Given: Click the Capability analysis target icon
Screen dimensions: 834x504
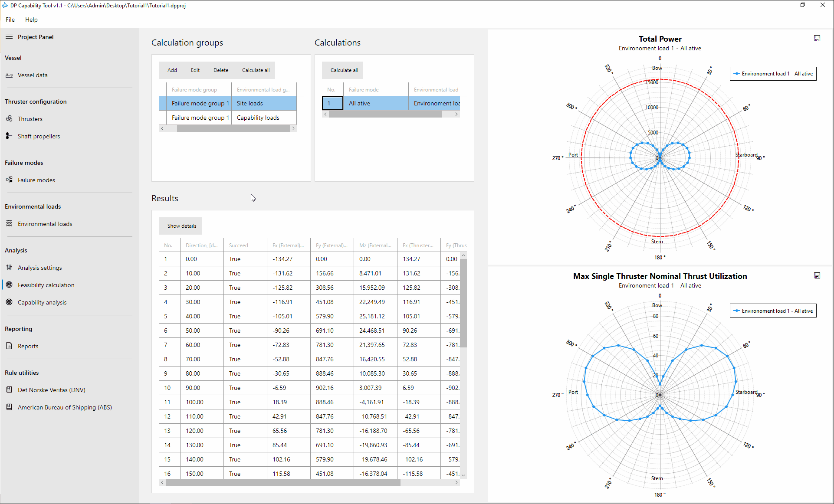Looking at the screenshot, I should 9,302.
